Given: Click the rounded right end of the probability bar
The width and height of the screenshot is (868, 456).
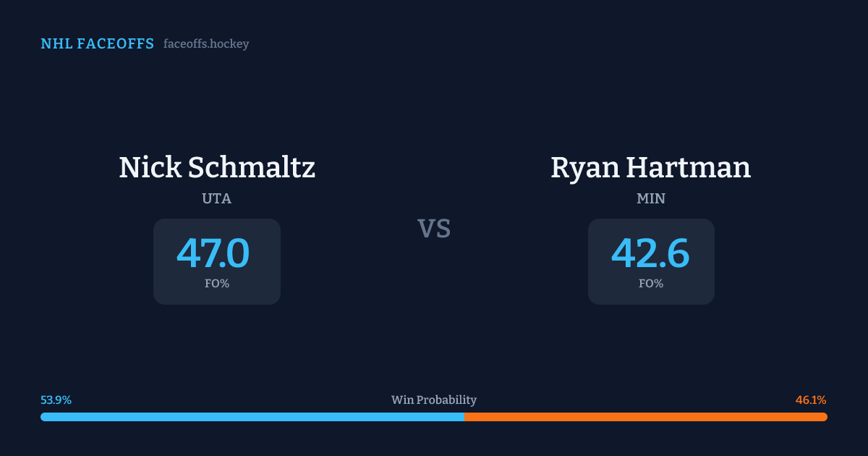Looking at the screenshot, I should (825, 417).
